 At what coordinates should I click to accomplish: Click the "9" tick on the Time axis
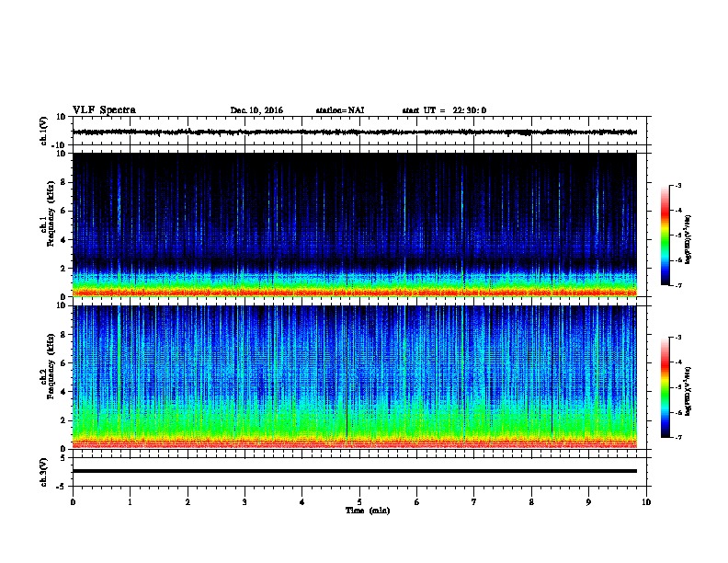(x=588, y=502)
